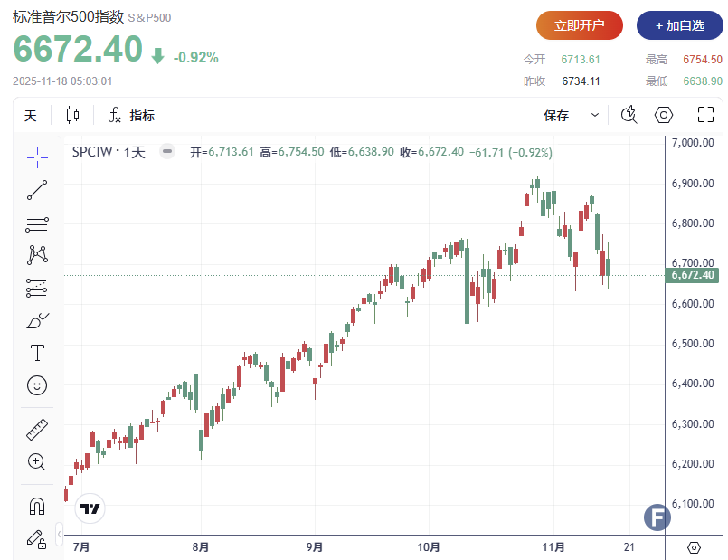The image size is (728, 560).
Task: Click the 2025-11-18 05:03:01 timestamp
Action: [62, 81]
